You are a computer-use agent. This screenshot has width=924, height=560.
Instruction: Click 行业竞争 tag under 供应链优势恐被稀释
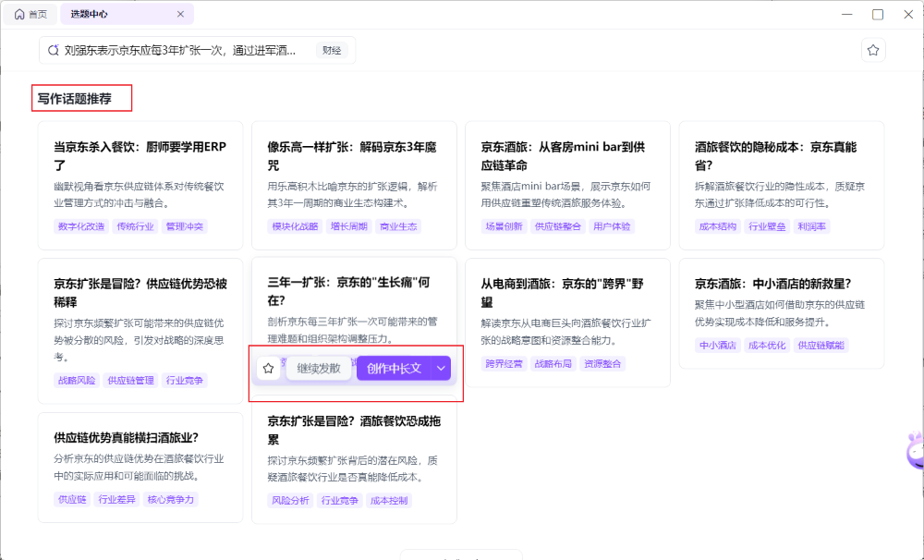185,380
